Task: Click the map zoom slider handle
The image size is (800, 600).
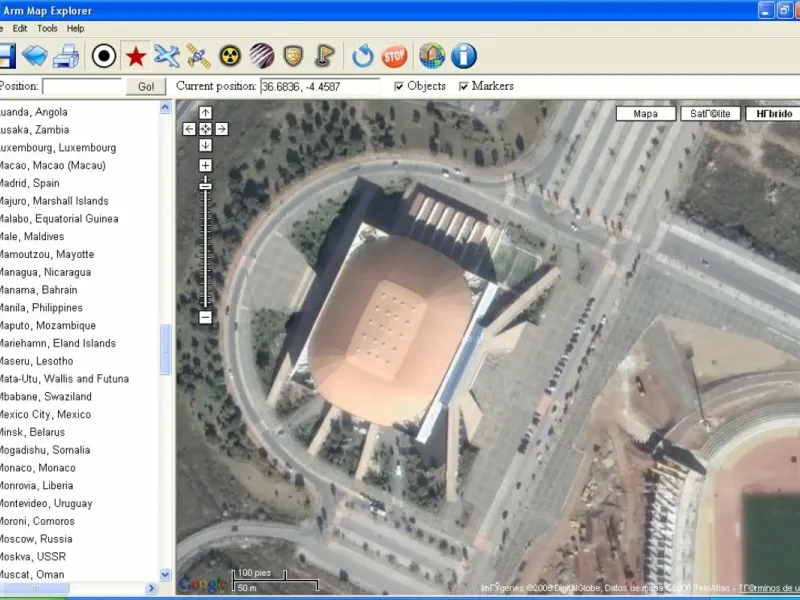Action: click(205, 186)
